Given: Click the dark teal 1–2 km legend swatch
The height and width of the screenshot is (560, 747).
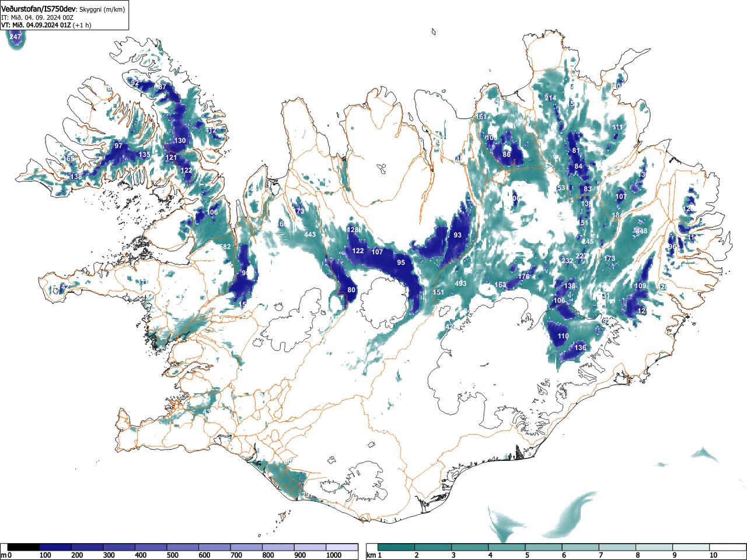Looking at the screenshot, I should 397,547.
